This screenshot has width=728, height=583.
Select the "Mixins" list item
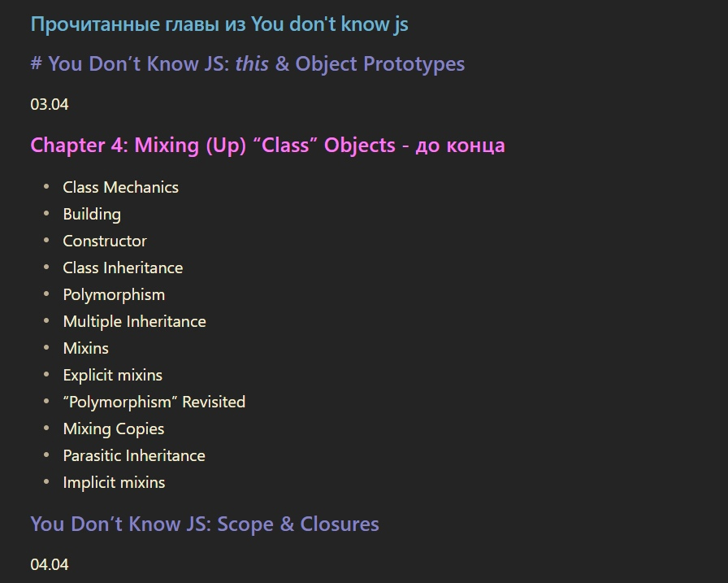tap(85, 348)
